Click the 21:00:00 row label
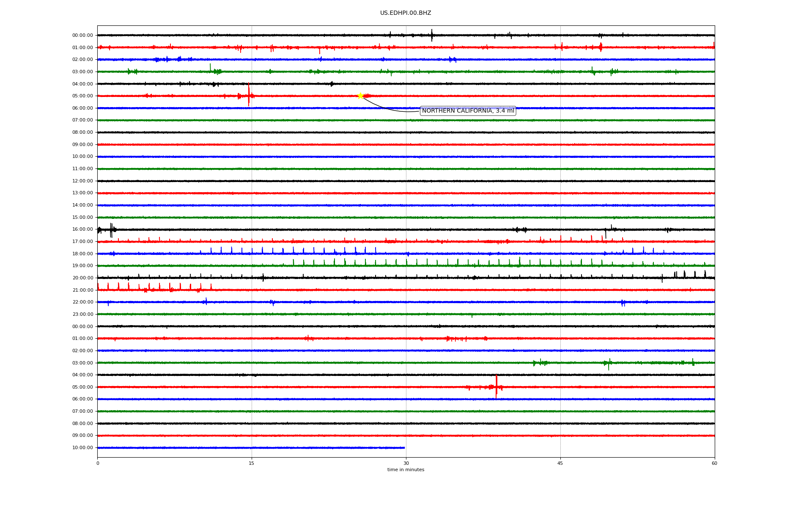The image size is (812, 508). pyautogui.click(x=82, y=290)
